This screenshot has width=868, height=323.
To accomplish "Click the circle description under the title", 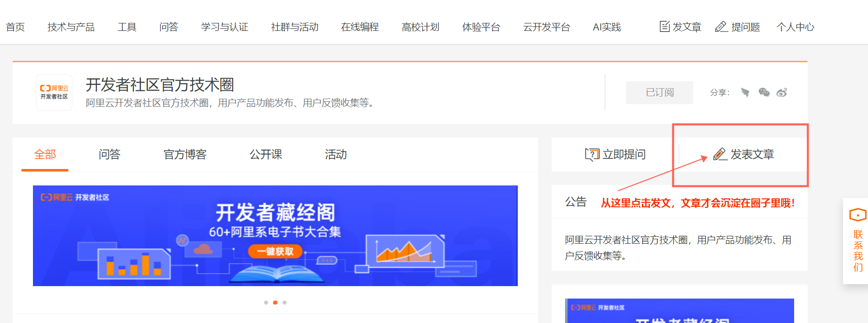I will click(231, 103).
